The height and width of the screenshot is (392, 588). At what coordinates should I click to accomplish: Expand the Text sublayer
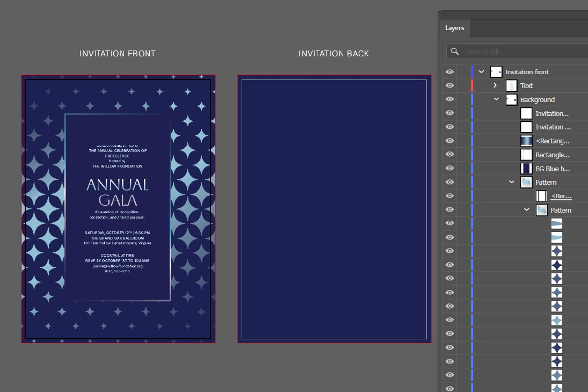click(495, 85)
